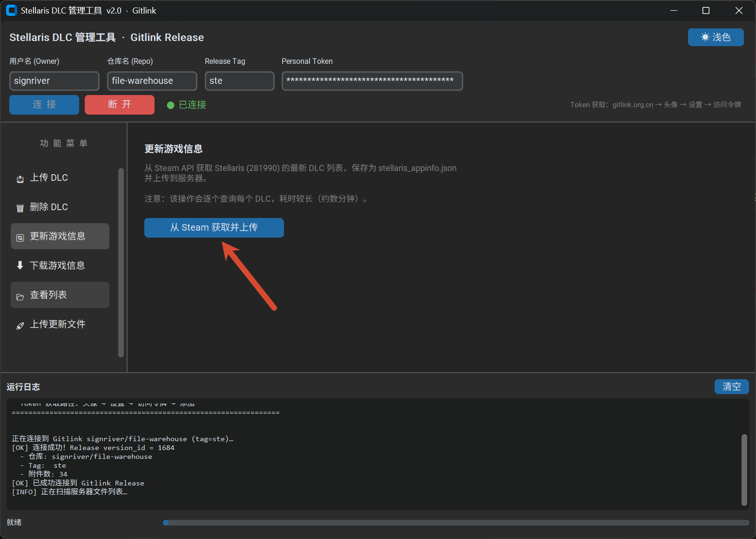756x539 pixels.
Task: Clear the run log with 清空
Action: 732,387
